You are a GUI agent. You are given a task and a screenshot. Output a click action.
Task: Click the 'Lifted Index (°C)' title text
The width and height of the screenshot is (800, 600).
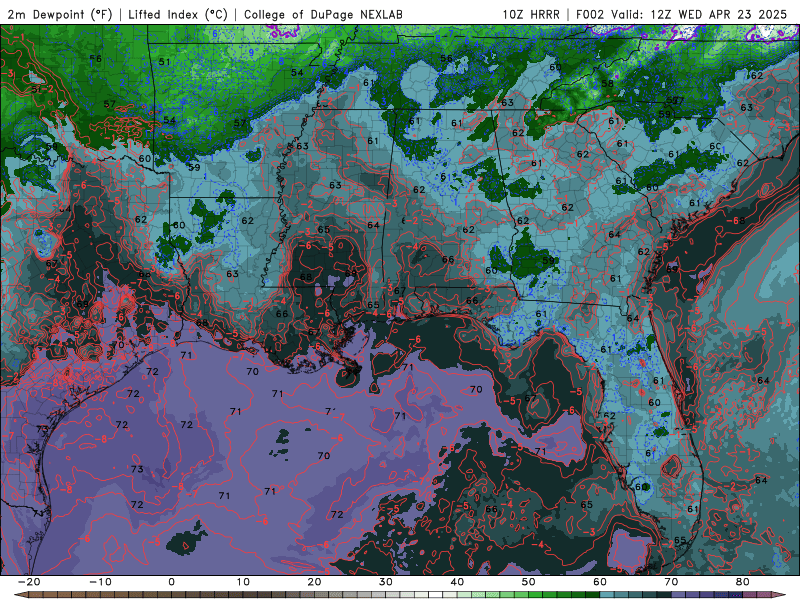coord(178,14)
